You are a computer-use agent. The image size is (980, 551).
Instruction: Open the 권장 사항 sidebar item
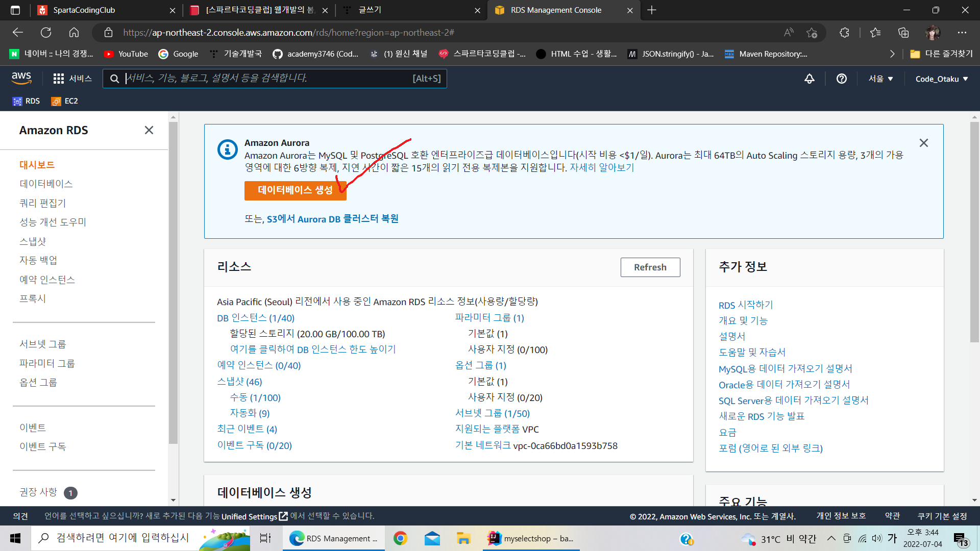pos(38,492)
